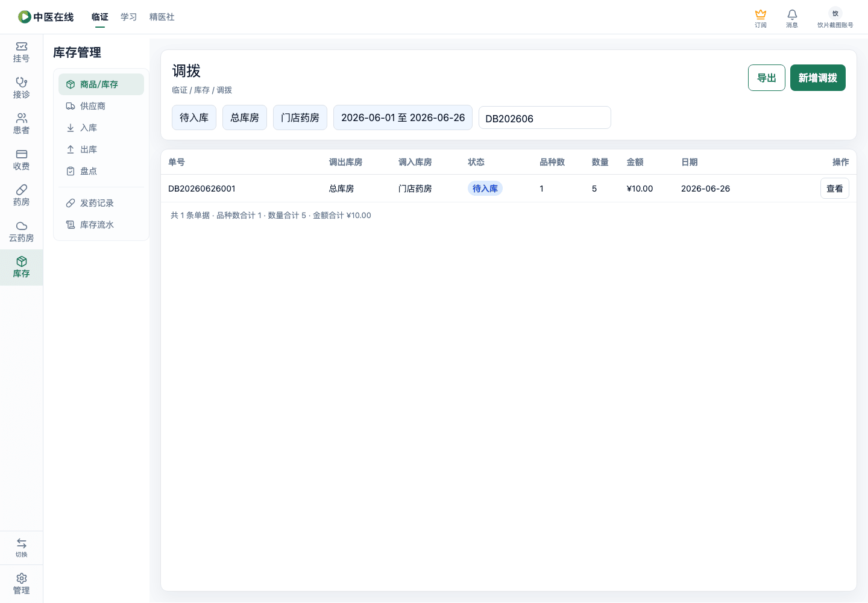Image resolution: width=868 pixels, height=603 pixels.
Task: Open the 门店药房 filter dropdown
Action: [300, 117]
